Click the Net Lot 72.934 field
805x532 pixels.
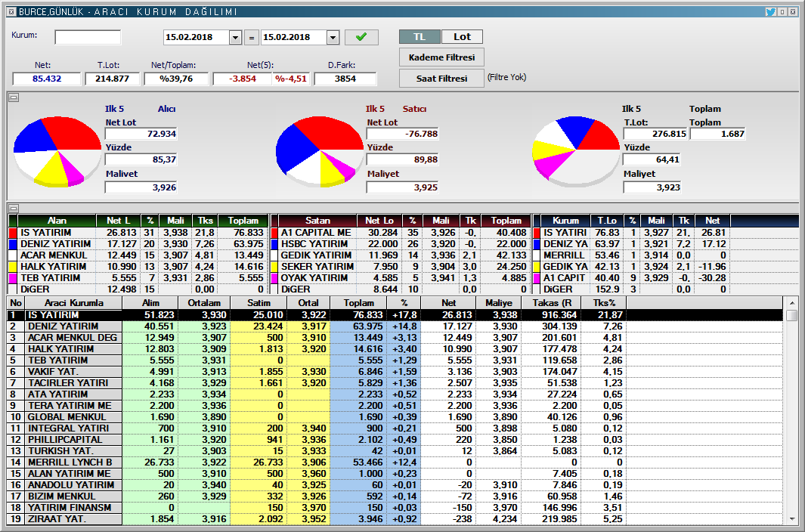click(x=141, y=134)
